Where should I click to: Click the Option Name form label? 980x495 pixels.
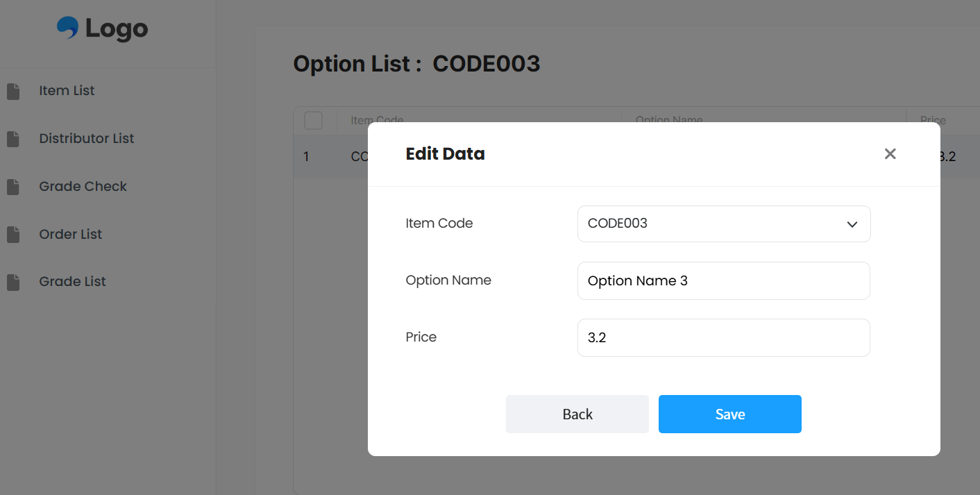tap(448, 280)
